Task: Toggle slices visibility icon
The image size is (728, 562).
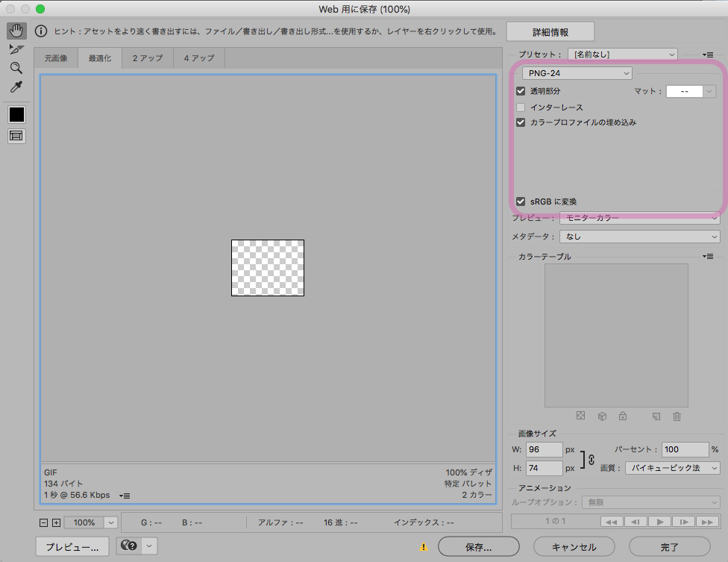Action: [16, 136]
